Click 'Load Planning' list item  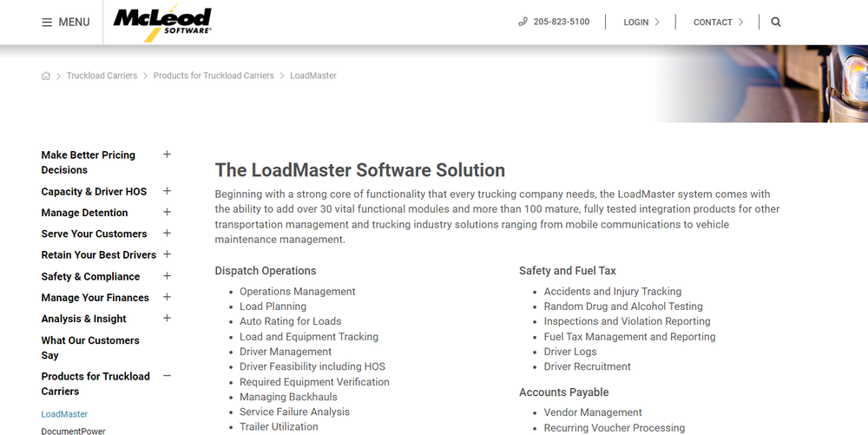273,306
